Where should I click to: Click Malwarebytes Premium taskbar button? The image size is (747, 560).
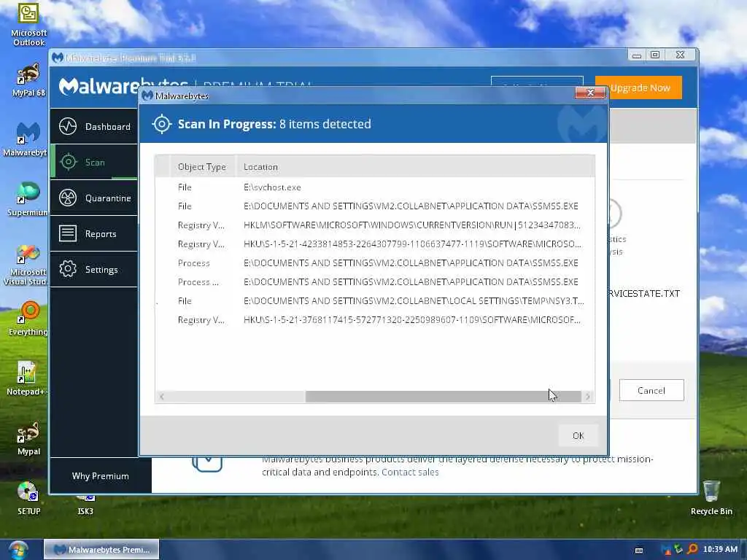click(x=101, y=550)
